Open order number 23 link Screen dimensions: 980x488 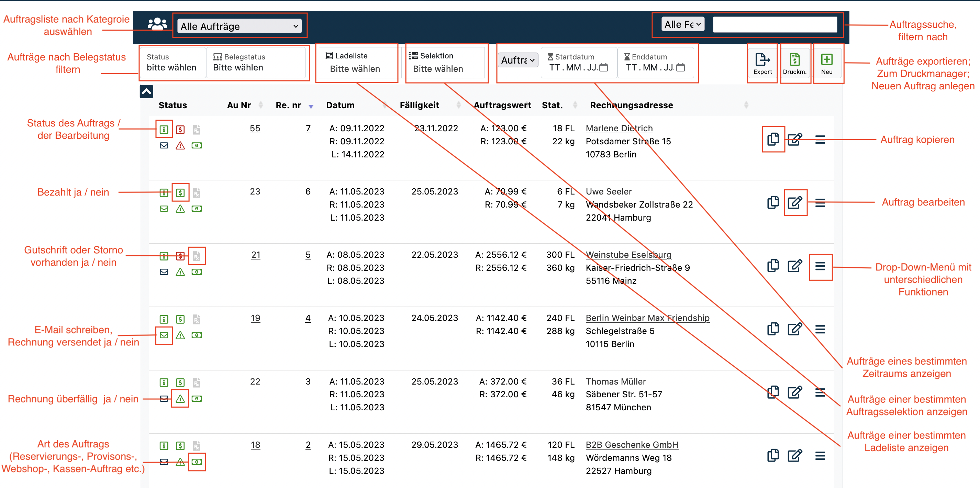point(255,191)
